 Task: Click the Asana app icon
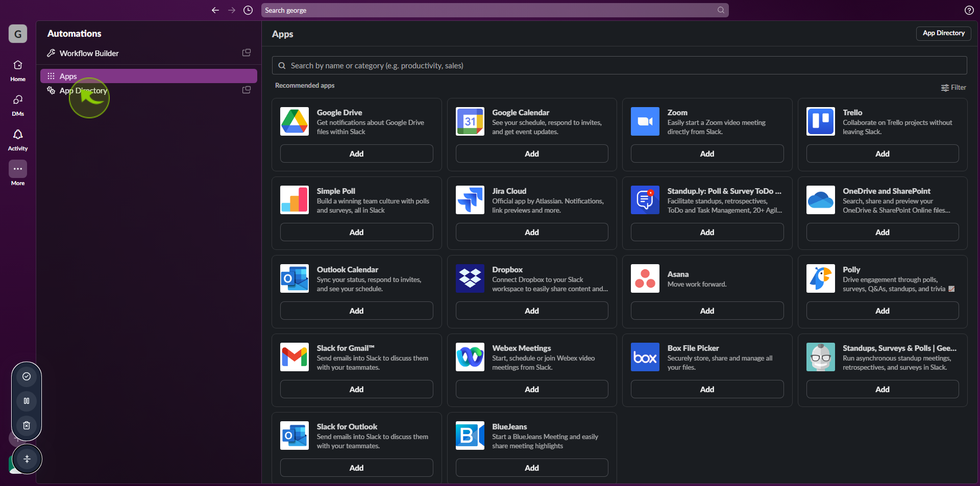(x=645, y=278)
